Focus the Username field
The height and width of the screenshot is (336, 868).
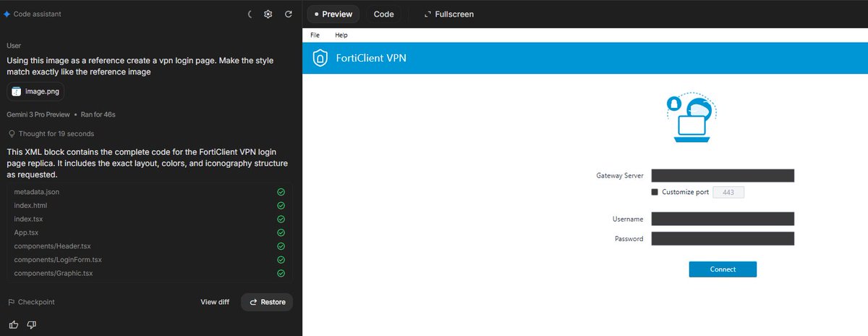(x=723, y=219)
